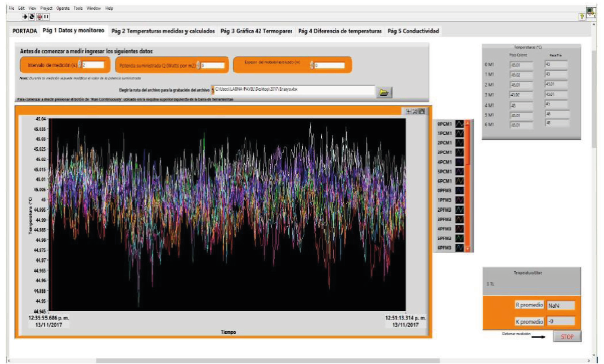Click the file path browse options arrow
The height and width of the screenshot is (364, 604).
[212, 90]
